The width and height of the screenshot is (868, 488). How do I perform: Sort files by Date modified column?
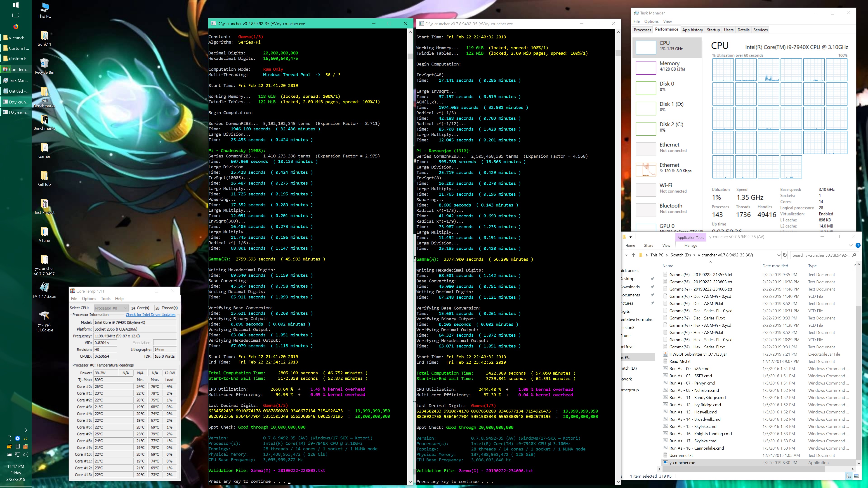(x=775, y=266)
